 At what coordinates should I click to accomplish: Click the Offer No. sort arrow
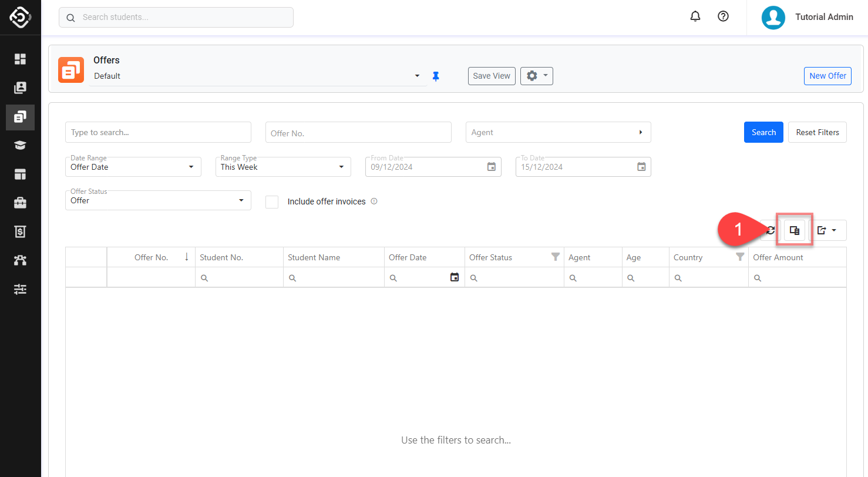click(187, 257)
